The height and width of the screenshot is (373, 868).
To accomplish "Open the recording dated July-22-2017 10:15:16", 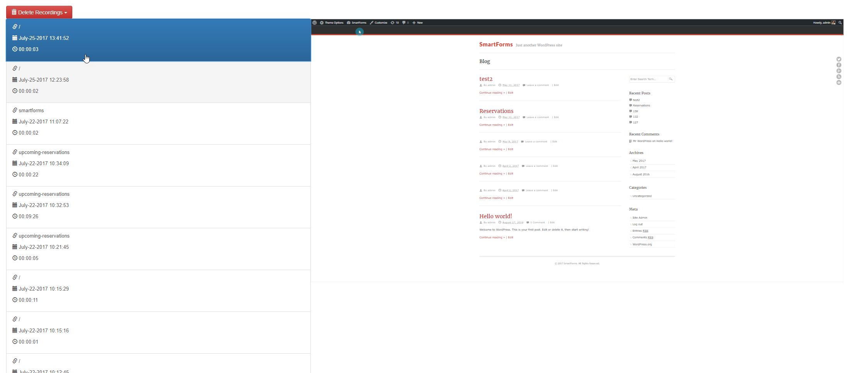I will coord(158,333).
